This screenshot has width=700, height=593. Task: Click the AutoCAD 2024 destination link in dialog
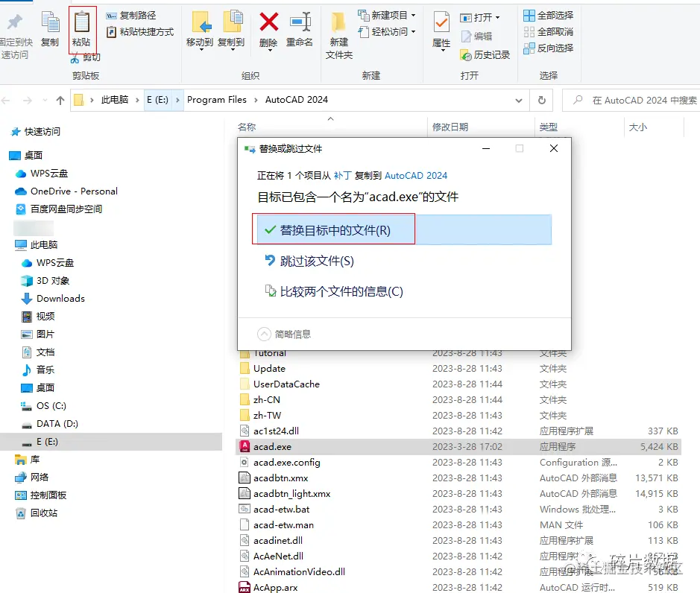click(x=416, y=175)
